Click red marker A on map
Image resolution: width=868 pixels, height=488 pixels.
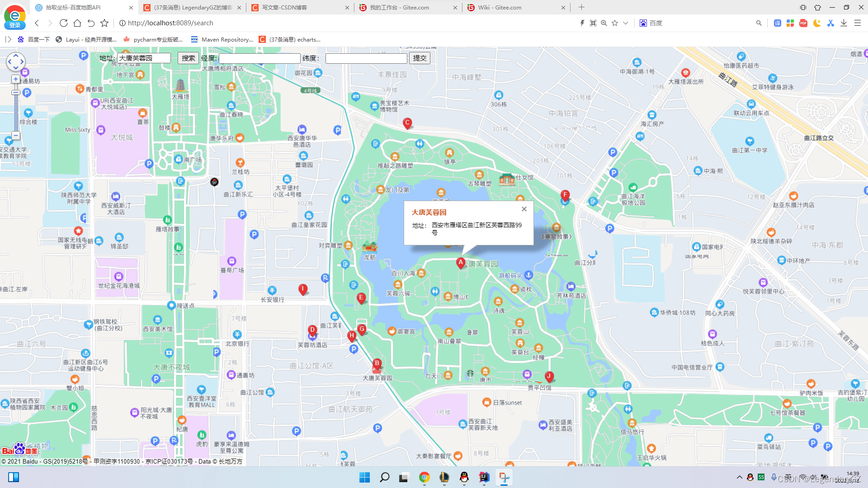coord(460,262)
